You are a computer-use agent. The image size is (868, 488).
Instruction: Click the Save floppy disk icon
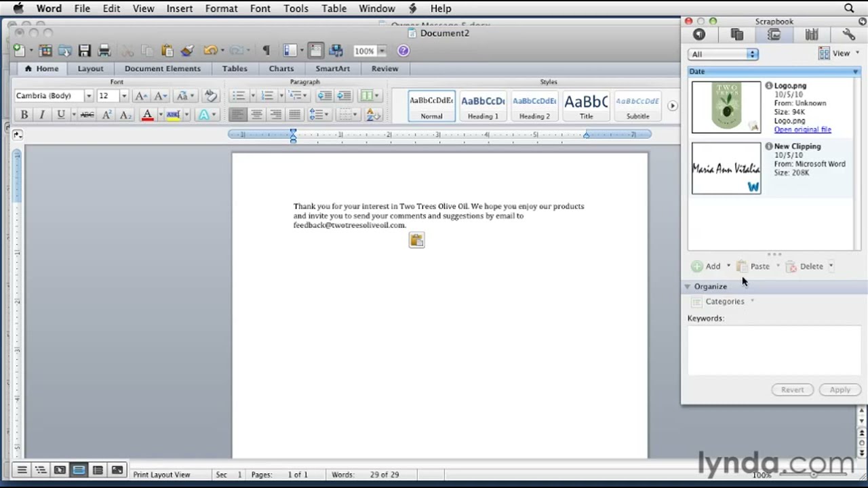pyautogui.click(x=84, y=51)
